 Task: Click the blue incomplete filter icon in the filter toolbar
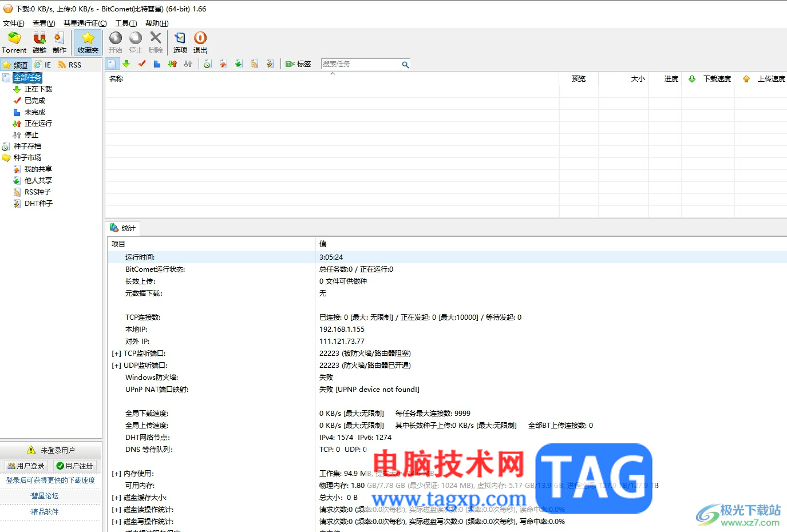coord(157,64)
